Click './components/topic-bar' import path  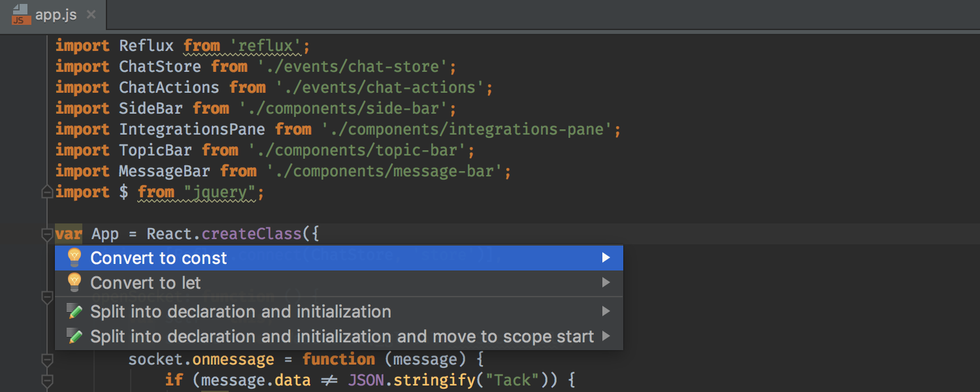pos(356,150)
